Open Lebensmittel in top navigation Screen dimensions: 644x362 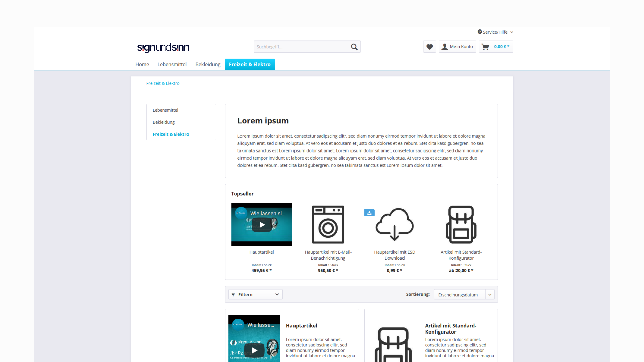pyautogui.click(x=172, y=64)
